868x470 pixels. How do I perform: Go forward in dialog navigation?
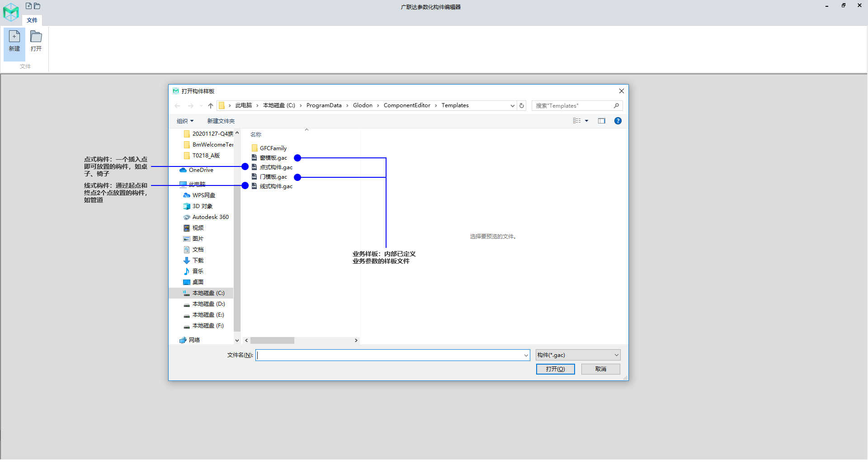tap(190, 105)
